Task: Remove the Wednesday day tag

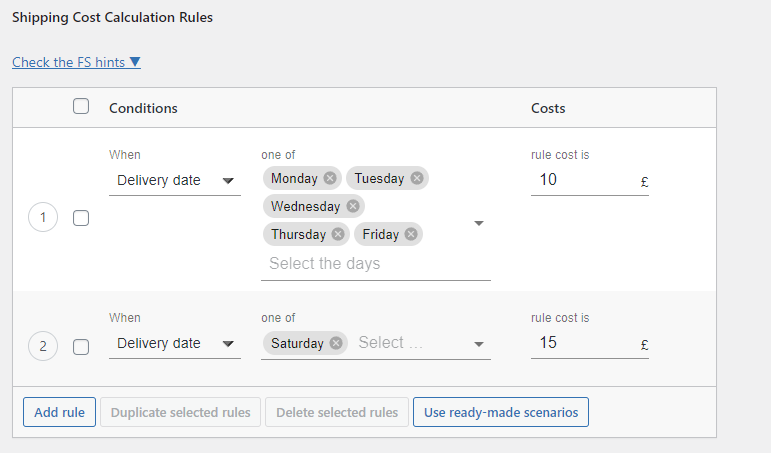Action: 353,206
